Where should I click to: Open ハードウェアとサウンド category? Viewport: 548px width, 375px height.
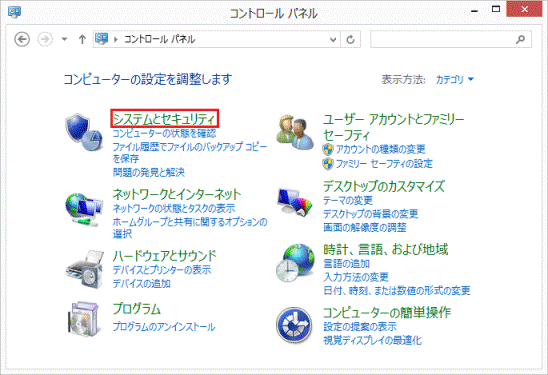point(165,256)
